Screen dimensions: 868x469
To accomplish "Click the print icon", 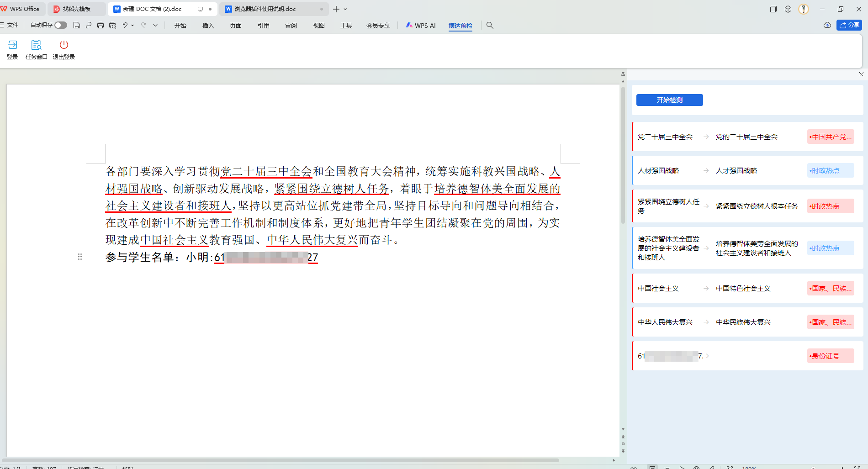I will click(x=101, y=26).
